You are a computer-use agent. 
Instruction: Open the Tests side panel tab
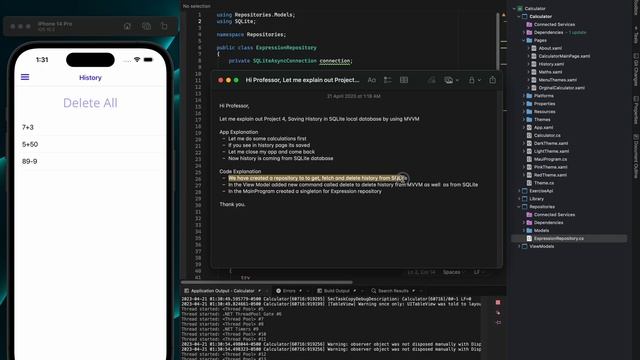point(636,36)
